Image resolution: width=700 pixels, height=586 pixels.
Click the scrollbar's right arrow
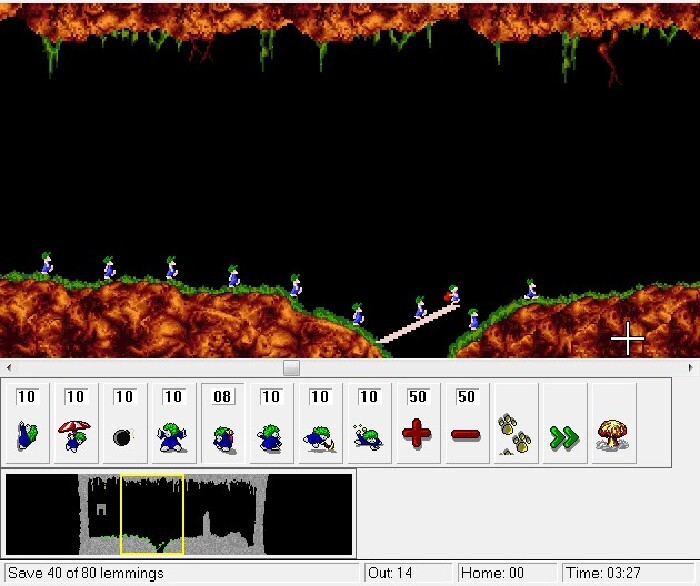(693, 368)
